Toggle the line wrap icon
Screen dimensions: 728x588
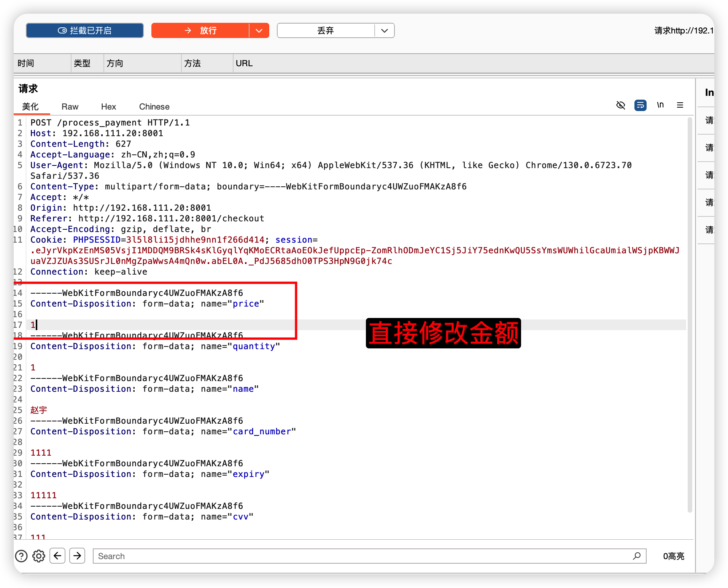(640, 105)
